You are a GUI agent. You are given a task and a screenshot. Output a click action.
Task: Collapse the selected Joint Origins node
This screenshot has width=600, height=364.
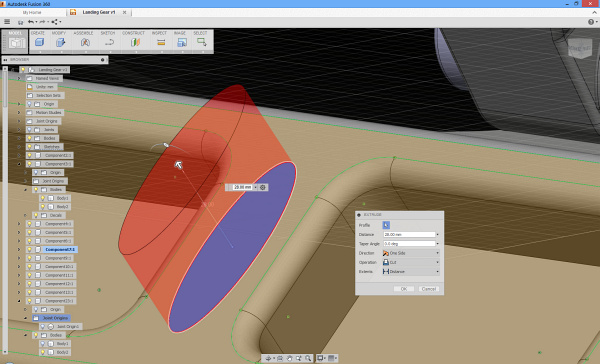pyautogui.click(x=25, y=318)
